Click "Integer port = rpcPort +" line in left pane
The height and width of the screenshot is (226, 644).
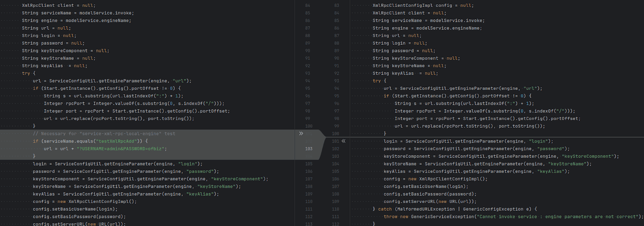point(137,111)
